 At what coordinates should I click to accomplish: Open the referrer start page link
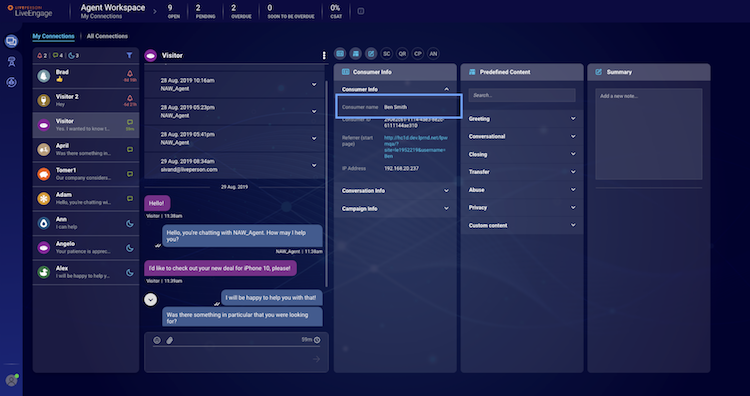pyautogui.click(x=416, y=147)
